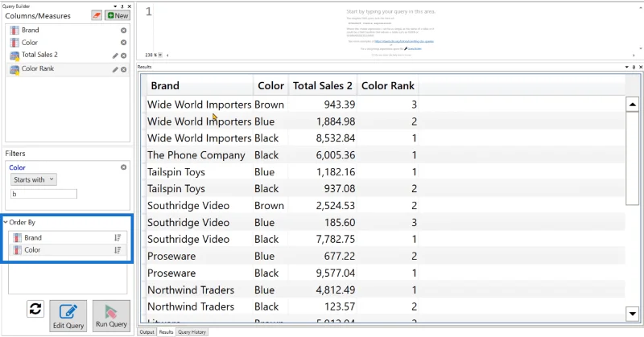Open the Query Builder link in help text
Image resolution: width=644 pixels, height=337 pixels.
pyautogui.click(x=415, y=48)
